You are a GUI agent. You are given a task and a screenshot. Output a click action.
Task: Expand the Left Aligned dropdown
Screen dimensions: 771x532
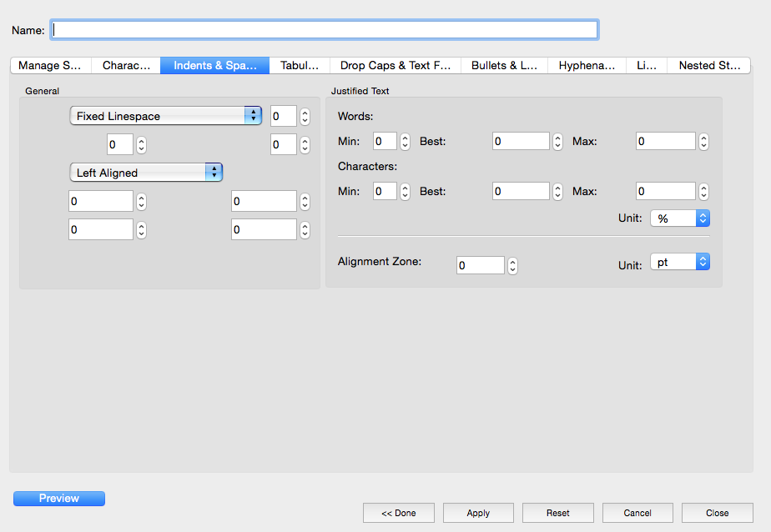[x=146, y=173]
